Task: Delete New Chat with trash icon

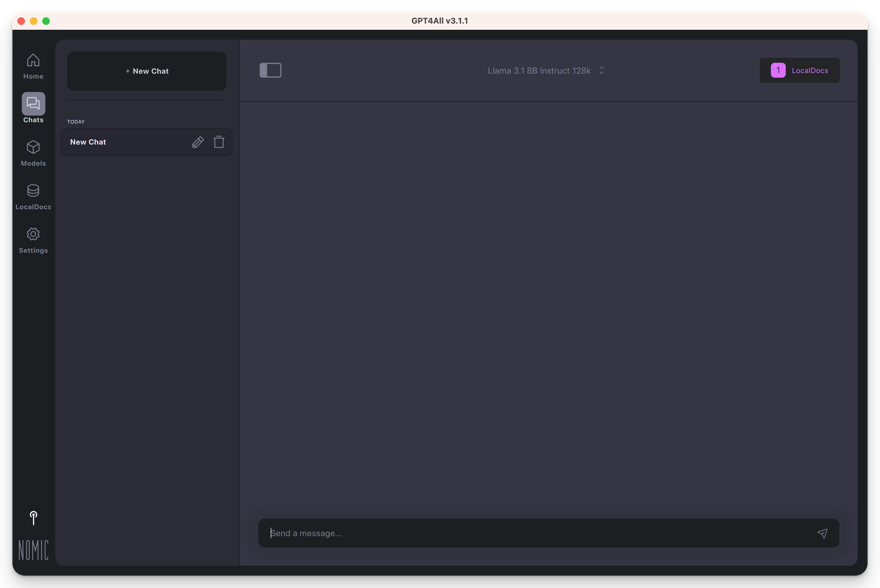Action: 219,142
